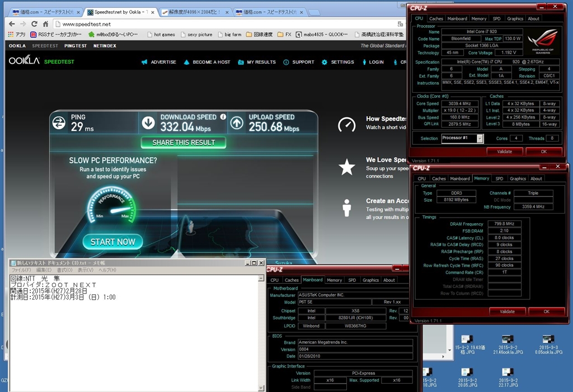Click the DRAM Frequency value 799.8 MHz
The width and height of the screenshot is (573, 392).
(504, 224)
